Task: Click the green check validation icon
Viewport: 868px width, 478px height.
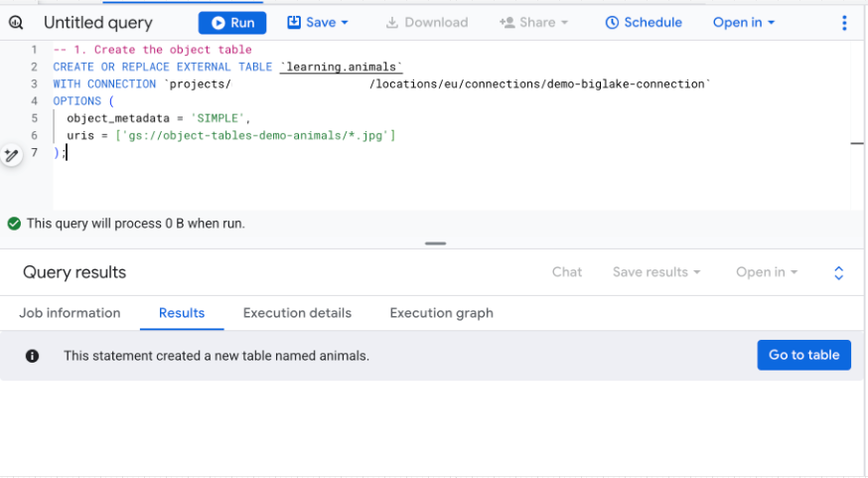Action: point(14,224)
